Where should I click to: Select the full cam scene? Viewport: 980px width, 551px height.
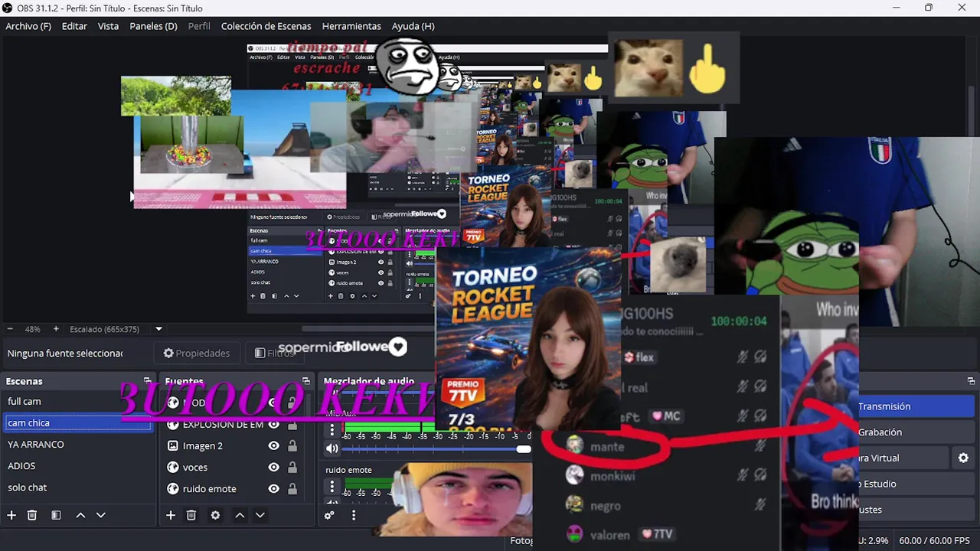click(77, 401)
